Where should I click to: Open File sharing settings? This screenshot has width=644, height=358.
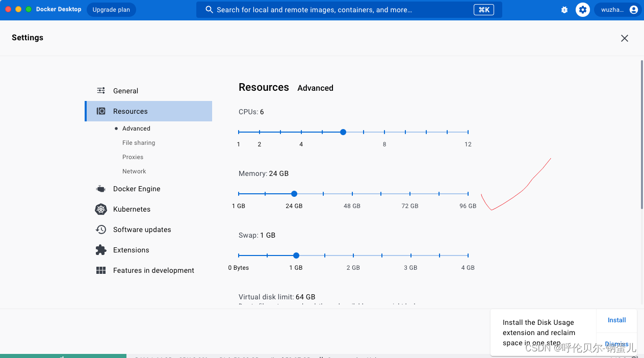(x=139, y=143)
